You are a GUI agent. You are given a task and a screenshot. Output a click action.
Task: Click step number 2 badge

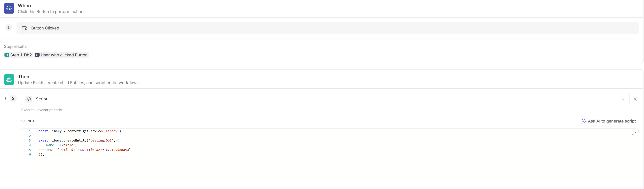pos(13,99)
